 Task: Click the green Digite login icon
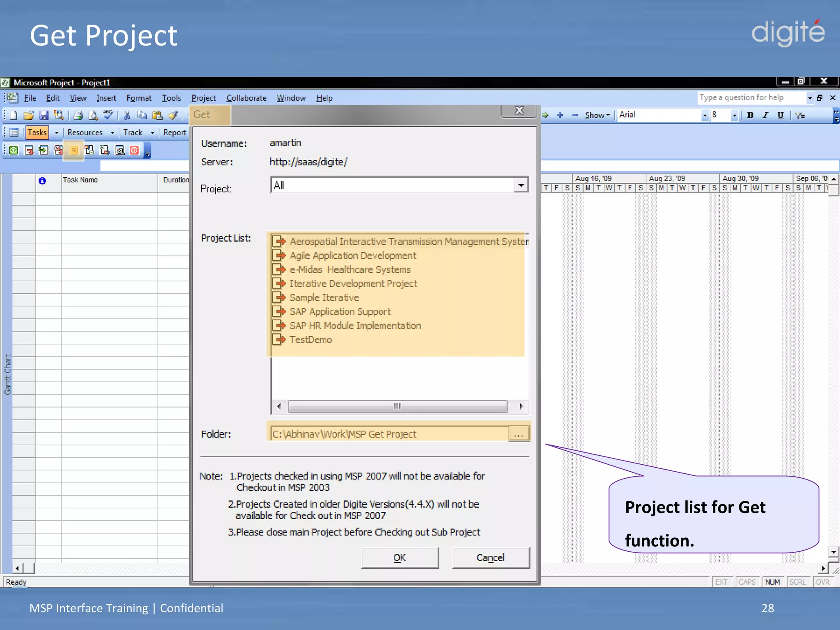pos(14,151)
